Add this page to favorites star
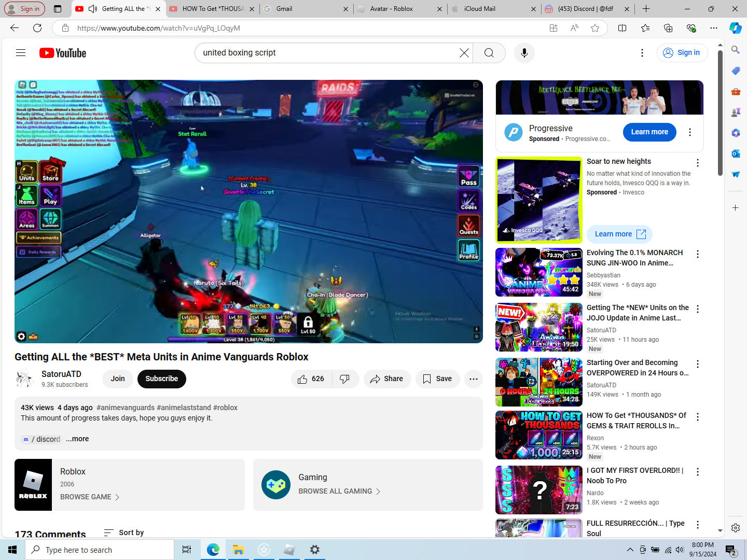 click(595, 28)
